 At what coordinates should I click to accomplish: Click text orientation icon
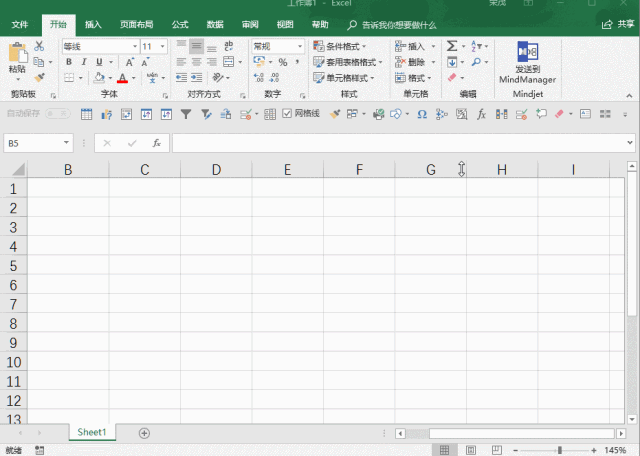click(218, 78)
